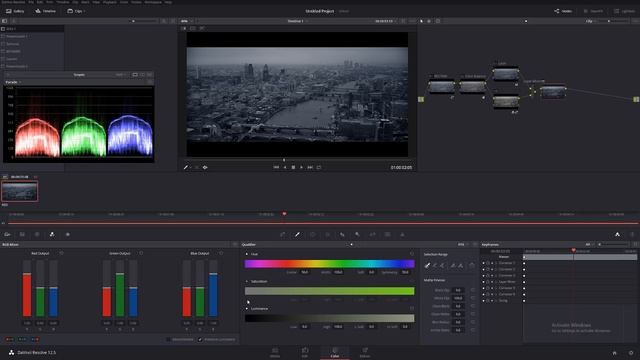
Task: Open the node editor Clip mode dropdown
Action: click(591, 21)
